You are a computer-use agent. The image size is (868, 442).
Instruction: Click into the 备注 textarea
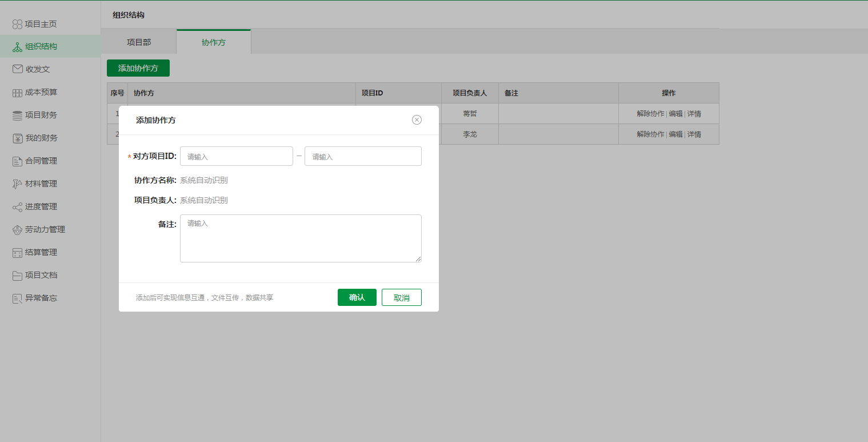pyautogui.click(x=301, y=238)
